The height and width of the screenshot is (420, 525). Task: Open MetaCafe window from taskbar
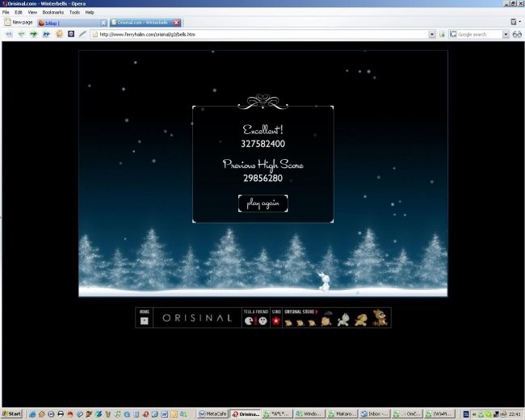[212, 414]
